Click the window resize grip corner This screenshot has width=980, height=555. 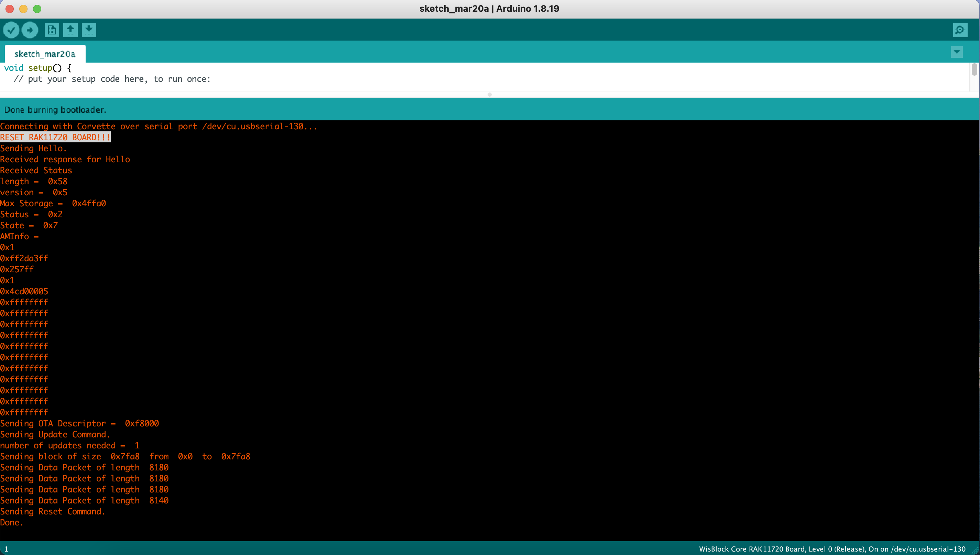click(x=975, y=551)
